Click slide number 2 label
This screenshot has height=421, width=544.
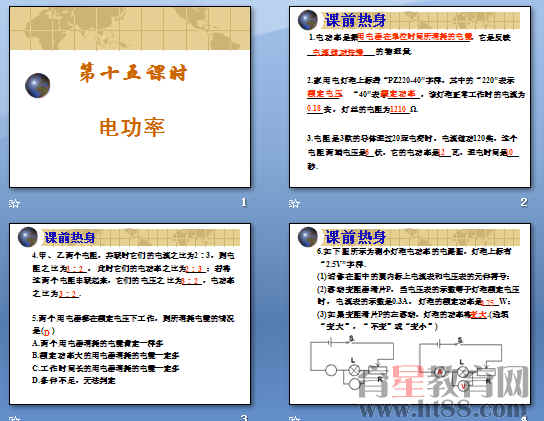click(524, 202)
